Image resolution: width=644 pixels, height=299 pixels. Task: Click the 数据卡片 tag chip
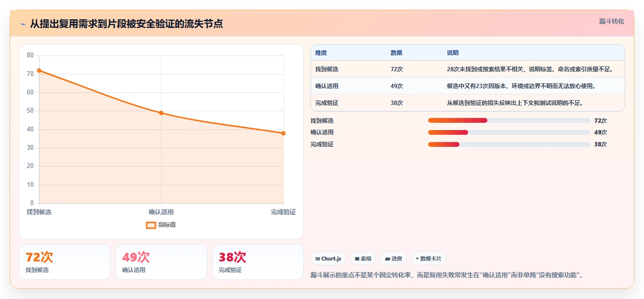(x=429, y=259)
